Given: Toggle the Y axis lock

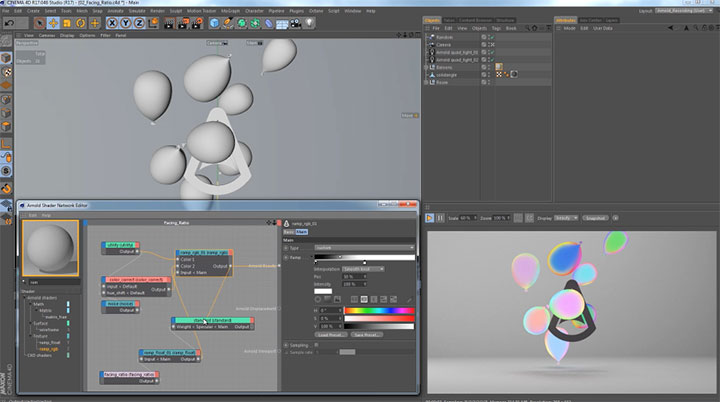Looking at the screenshot, I should pyautogui.click(x=125, y=23).
